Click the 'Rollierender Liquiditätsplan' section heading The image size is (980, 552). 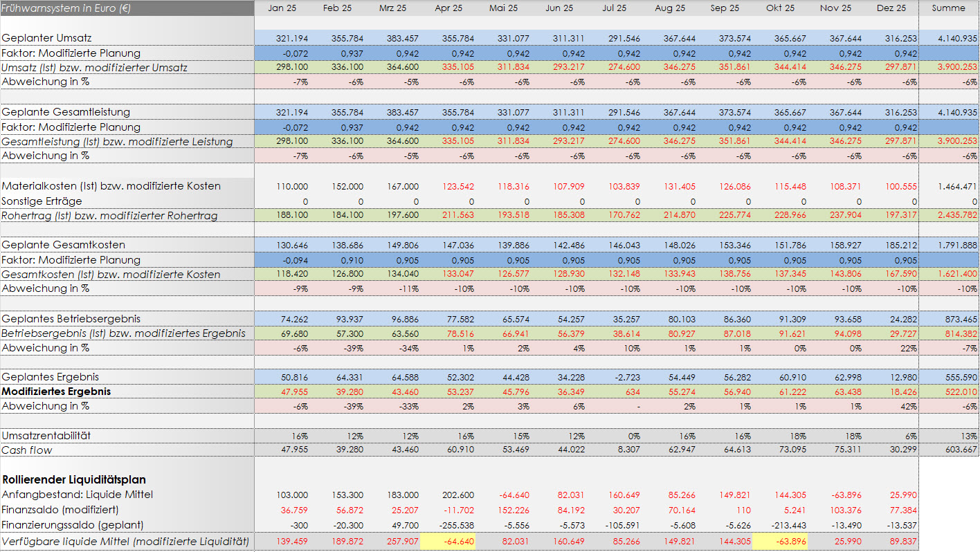(74, 479)
